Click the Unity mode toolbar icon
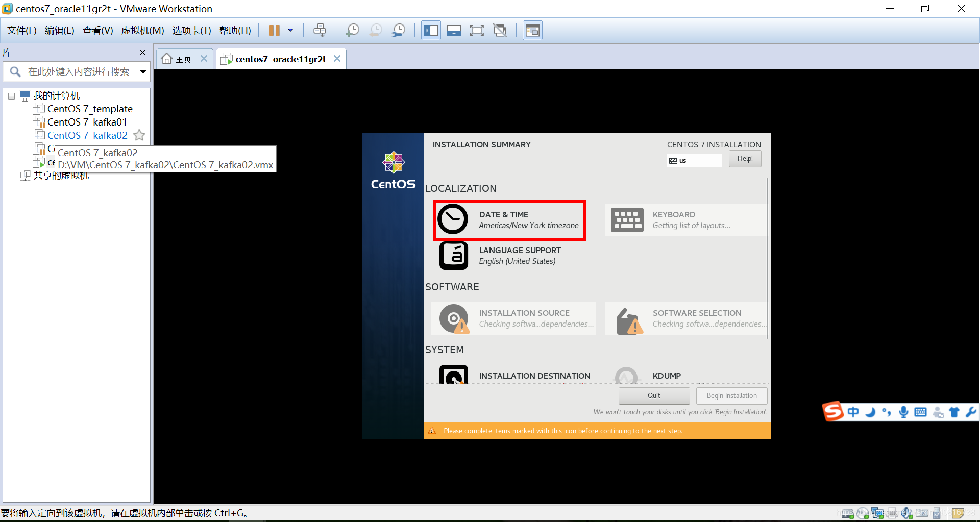 pyautogui.click(x=500, y=31)
